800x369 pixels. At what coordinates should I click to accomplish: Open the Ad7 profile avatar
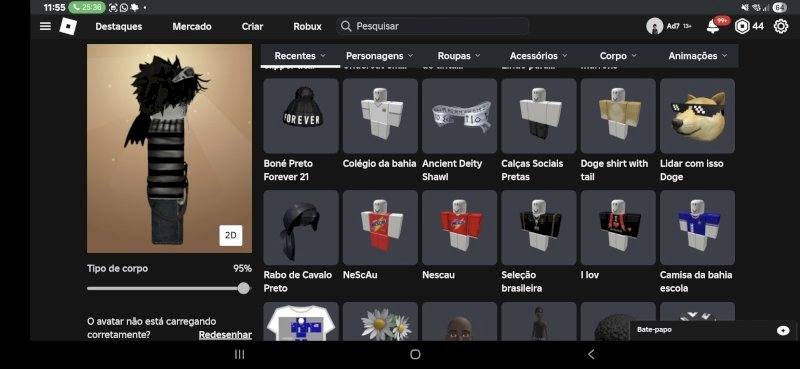click(655, 26)
